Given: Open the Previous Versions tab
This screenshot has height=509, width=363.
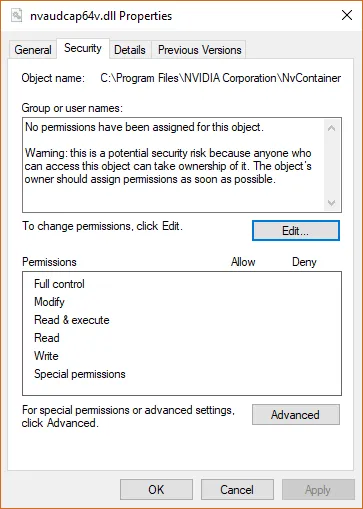Looking at the screenshot, I should pyautogui.click(x=199, y=50).
